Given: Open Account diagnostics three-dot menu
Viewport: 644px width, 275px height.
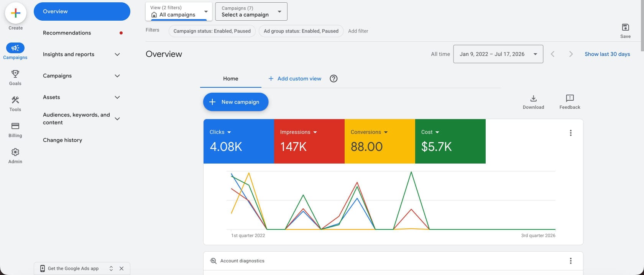Looking at the screenshot, I should point(570,261).
